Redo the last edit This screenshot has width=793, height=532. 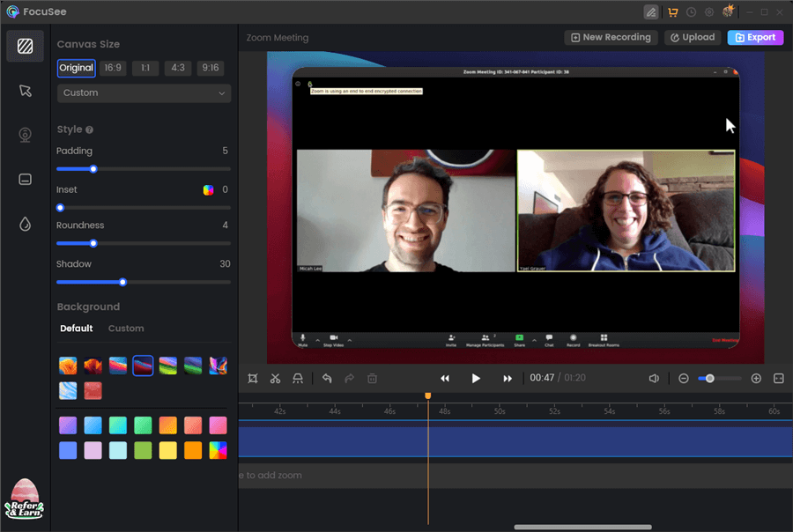(x=350, y=378)
